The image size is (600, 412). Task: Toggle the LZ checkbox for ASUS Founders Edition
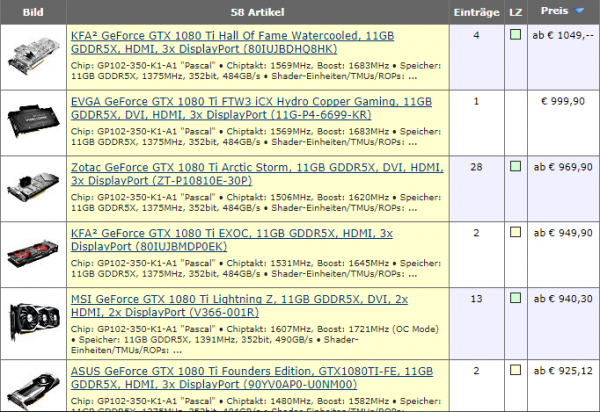point(515,372)
